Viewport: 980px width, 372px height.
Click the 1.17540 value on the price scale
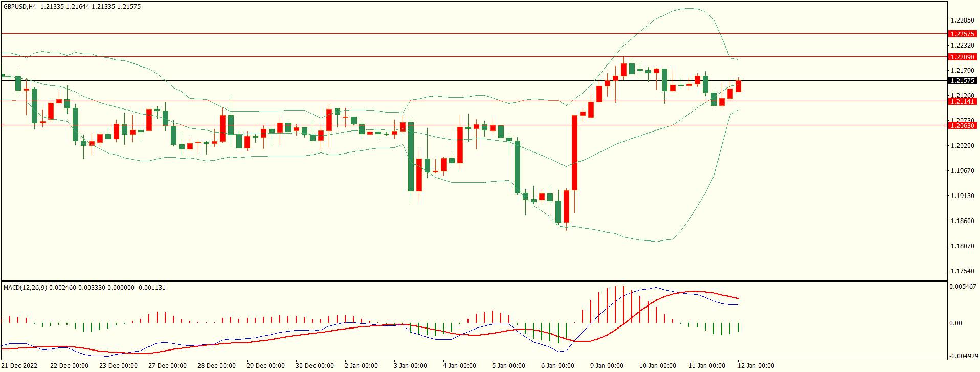(962, 271)
